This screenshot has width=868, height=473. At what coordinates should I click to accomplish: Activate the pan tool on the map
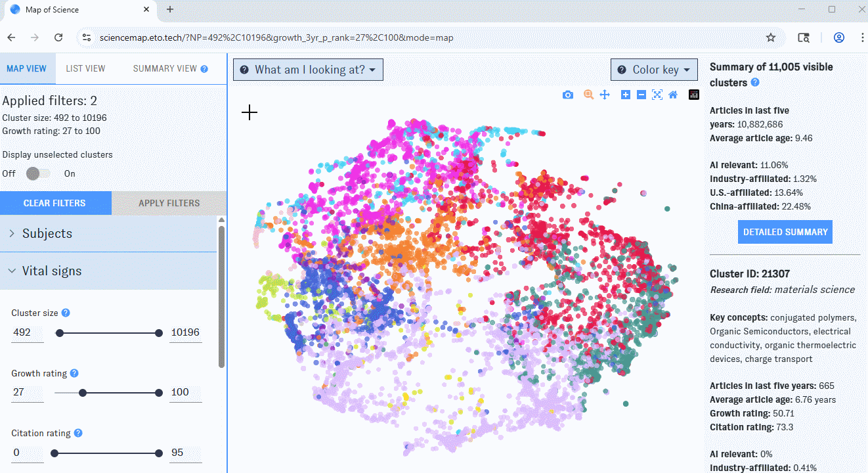605,95
